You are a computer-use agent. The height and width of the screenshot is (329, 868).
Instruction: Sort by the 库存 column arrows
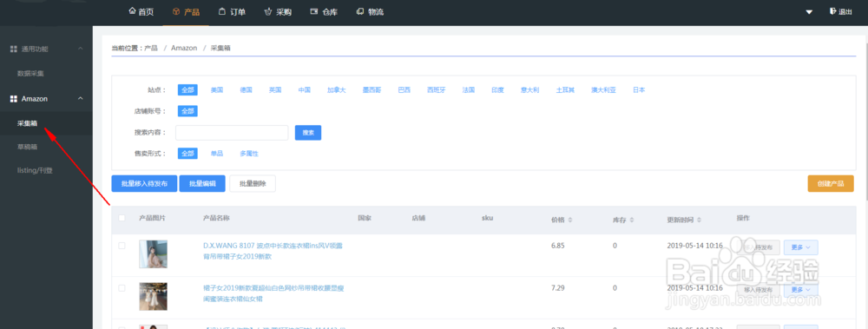631,220
